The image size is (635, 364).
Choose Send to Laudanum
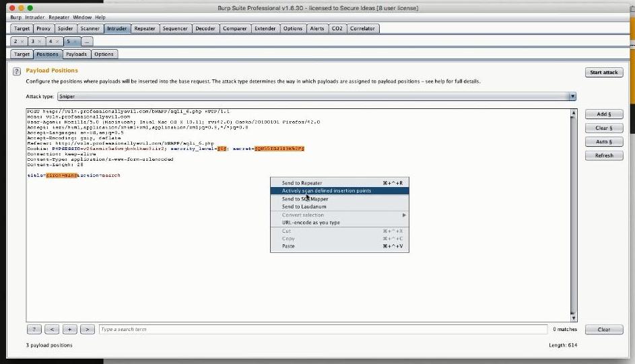coord(339,207)
